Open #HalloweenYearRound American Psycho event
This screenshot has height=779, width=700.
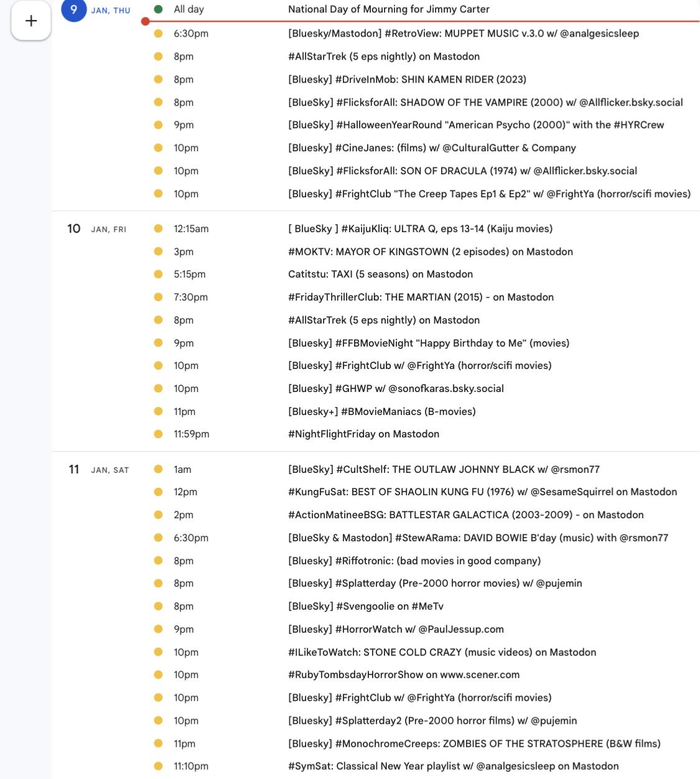[476, 125]
